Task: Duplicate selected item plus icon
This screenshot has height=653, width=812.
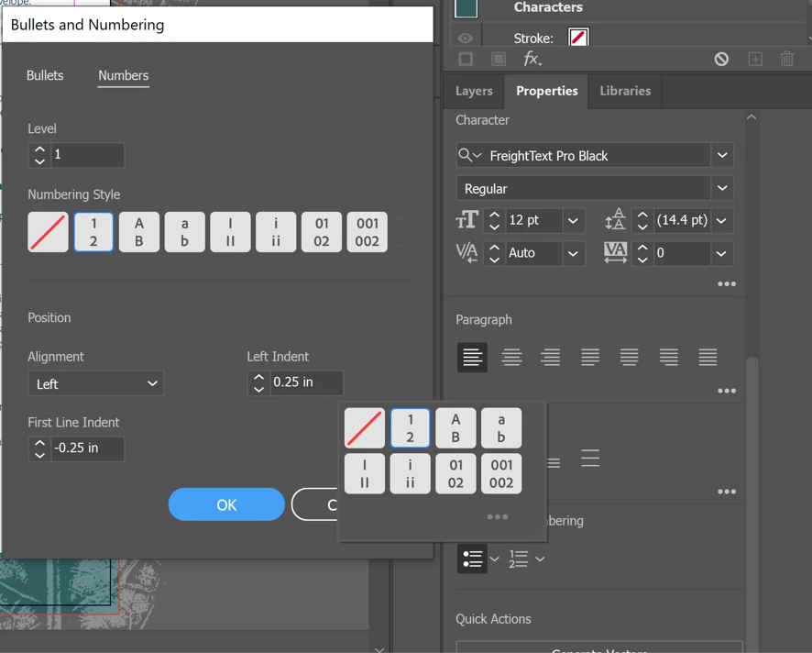Action: [x=755, y=59]
